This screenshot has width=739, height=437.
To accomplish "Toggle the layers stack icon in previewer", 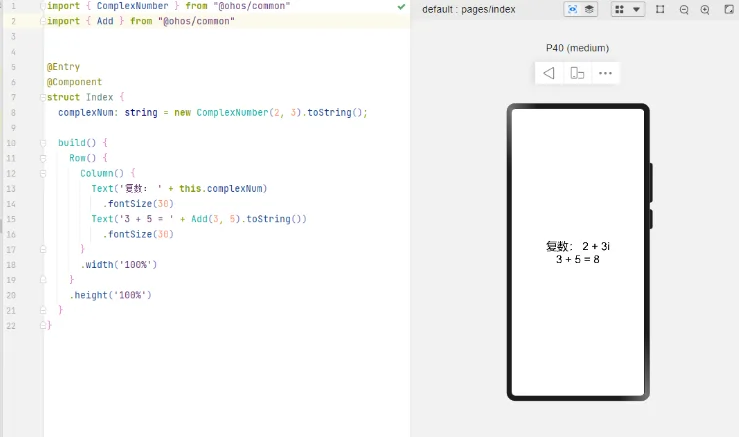I will click(x=589, y=9).
